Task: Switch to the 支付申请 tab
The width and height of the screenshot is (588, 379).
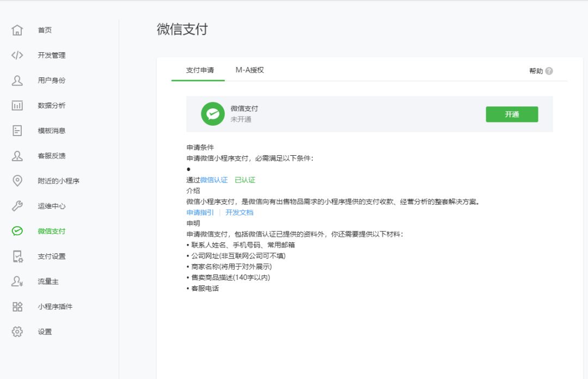Action: pos(200,70)
